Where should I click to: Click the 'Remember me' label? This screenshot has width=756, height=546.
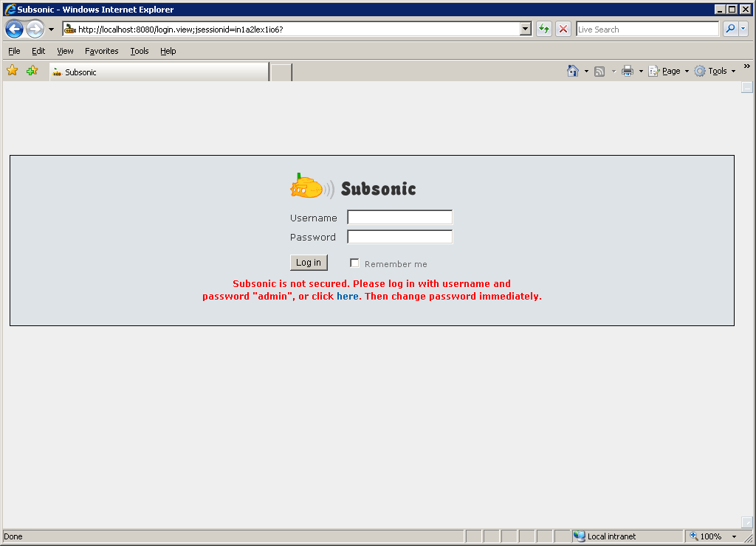pos(396,264)
